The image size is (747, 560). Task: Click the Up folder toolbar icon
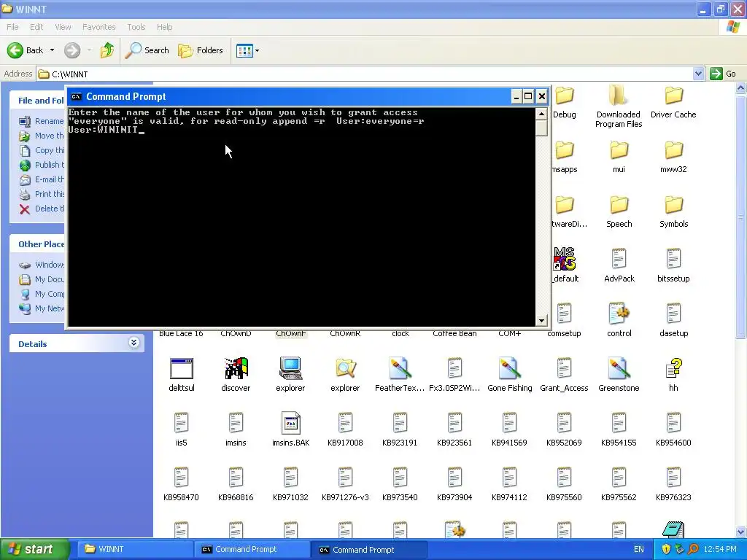point(107,50)
